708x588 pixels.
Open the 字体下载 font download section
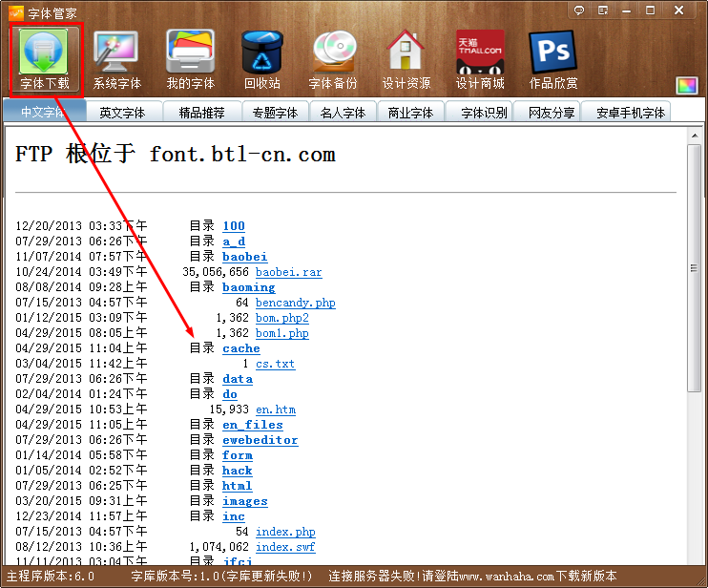(44, 59)
